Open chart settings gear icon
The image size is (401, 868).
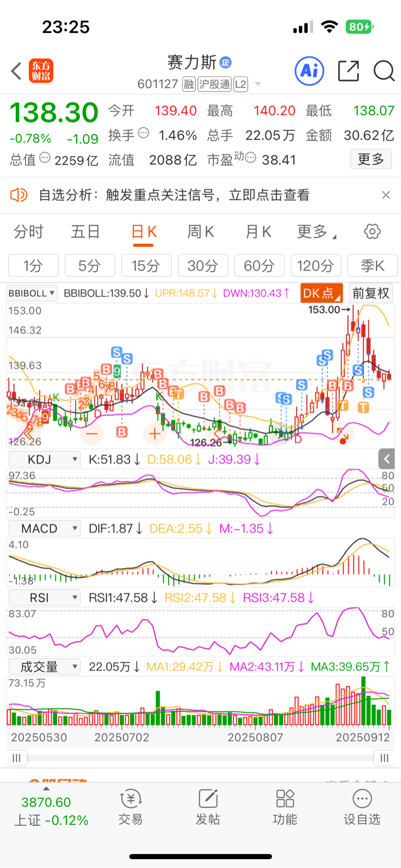point(372,231)
